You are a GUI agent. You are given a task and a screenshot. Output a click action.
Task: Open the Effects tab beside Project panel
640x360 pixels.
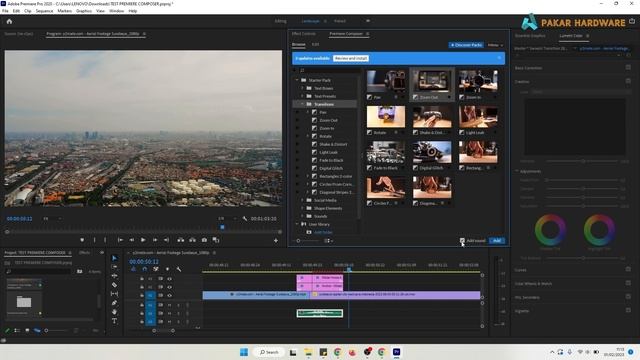click(84, 253)
